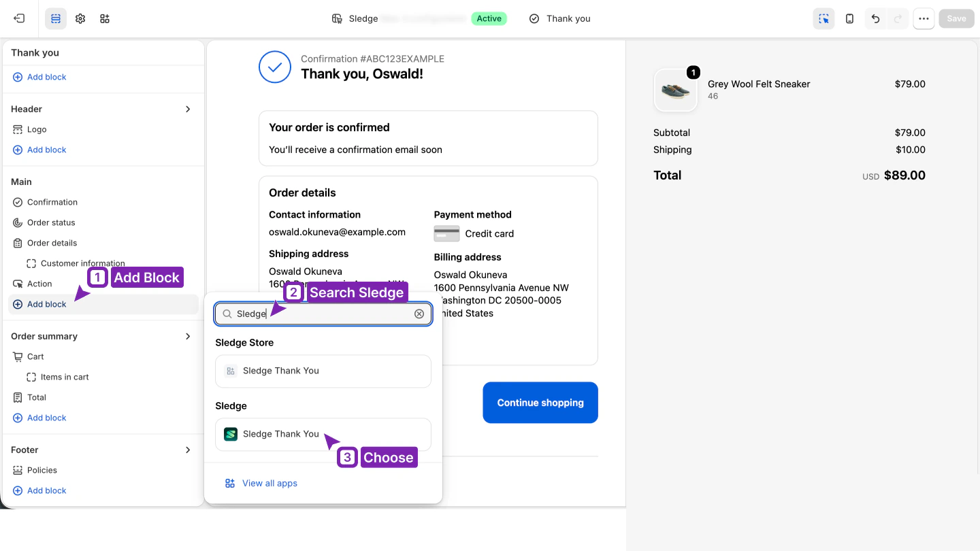The width and height of the screenshot is (980, 551).
Task: Focus the block search field
Action: [x=323, y=314]
